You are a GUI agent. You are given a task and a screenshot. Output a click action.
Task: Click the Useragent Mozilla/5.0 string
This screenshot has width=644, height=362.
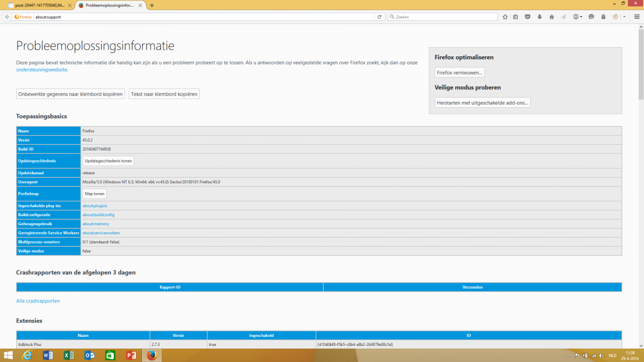151,182
